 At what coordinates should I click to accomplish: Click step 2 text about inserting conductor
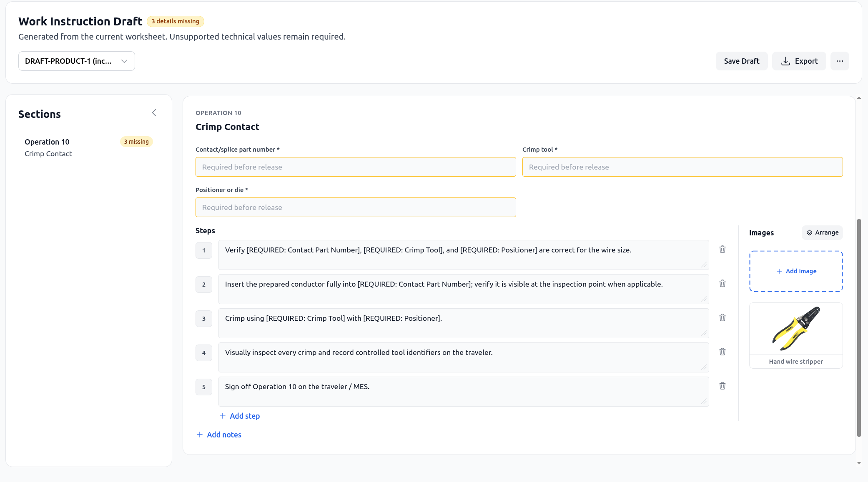464,289
